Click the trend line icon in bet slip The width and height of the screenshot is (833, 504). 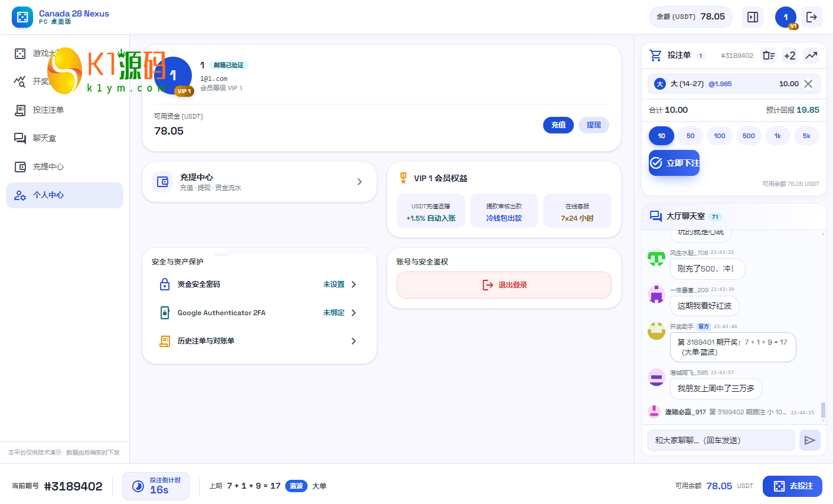[811, 55]
